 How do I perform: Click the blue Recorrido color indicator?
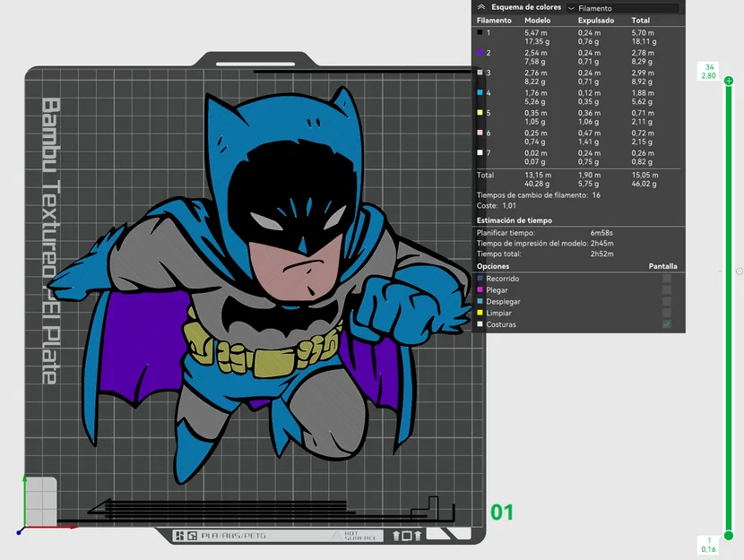pos(479,279)
